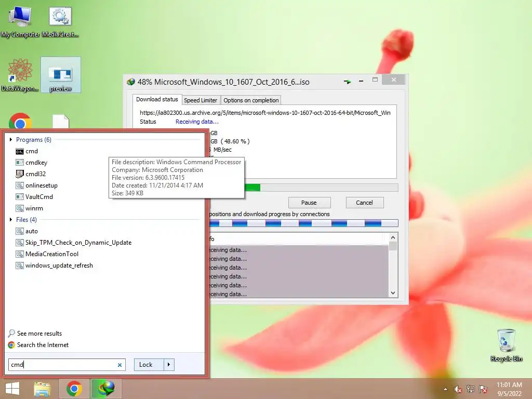Image resolution: width=532 pixels, height=399 pixels.
Task: Switch to Options on completion tab
Action: tap(251, 100)
